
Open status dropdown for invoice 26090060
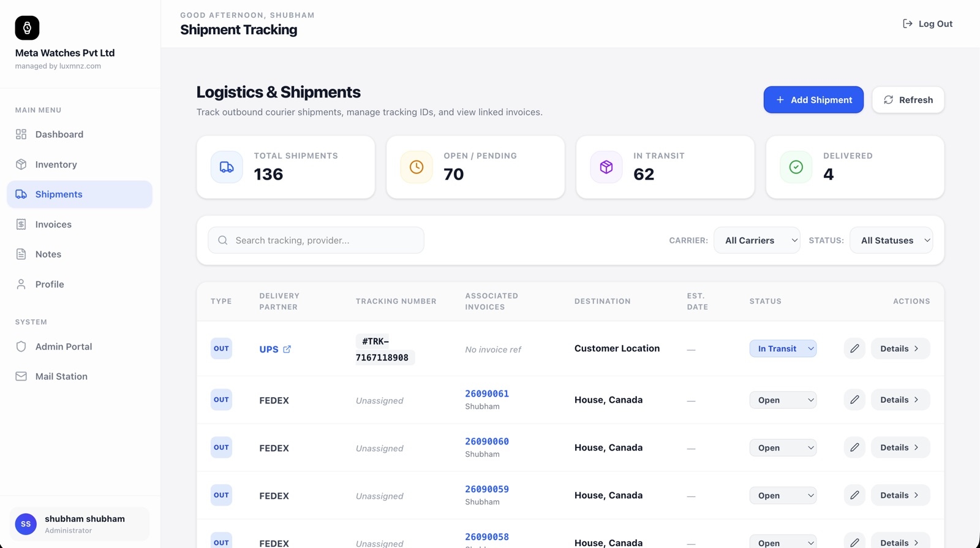coord(783,447)
